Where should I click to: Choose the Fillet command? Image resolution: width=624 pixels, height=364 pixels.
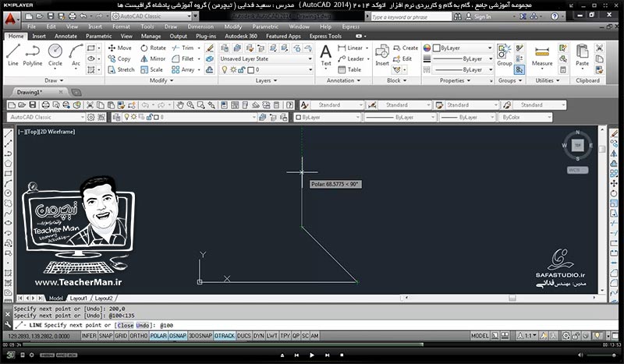183,58
